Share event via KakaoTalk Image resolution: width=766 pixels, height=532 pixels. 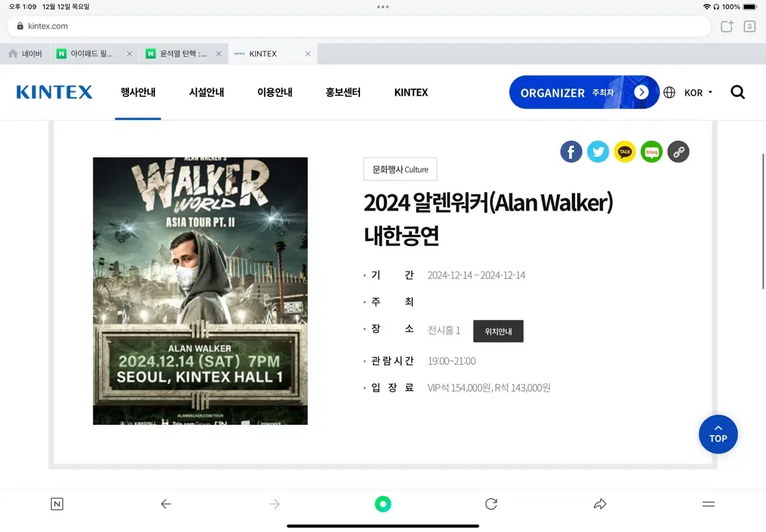(625, 152)
